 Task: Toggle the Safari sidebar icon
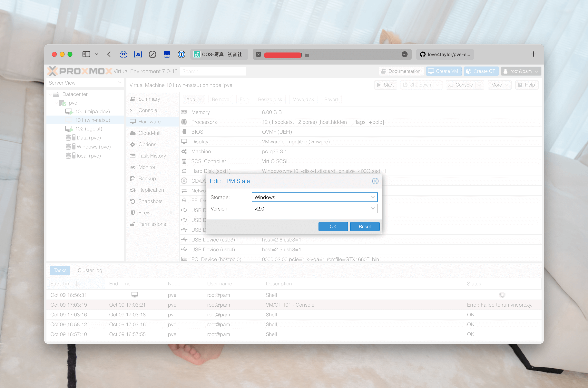pyautogui.click(x=86, y=54)
